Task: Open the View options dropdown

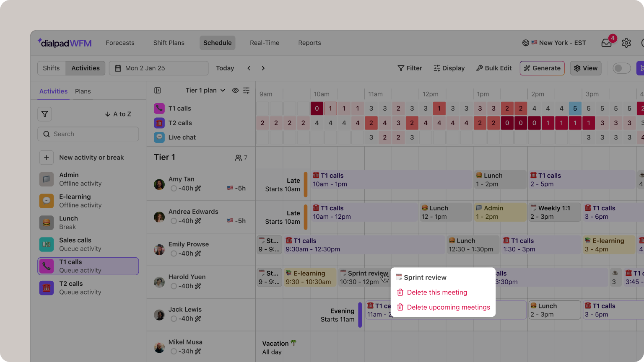Action: pyautogui.click(x=586, y=68)
